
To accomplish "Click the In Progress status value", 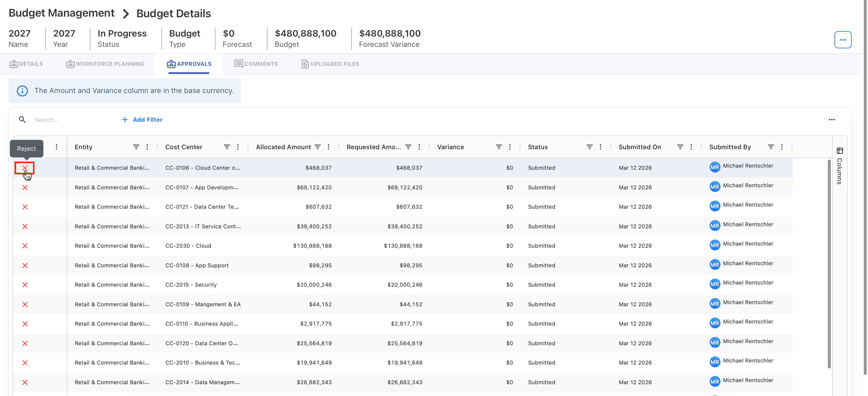I will coord(122,33).
